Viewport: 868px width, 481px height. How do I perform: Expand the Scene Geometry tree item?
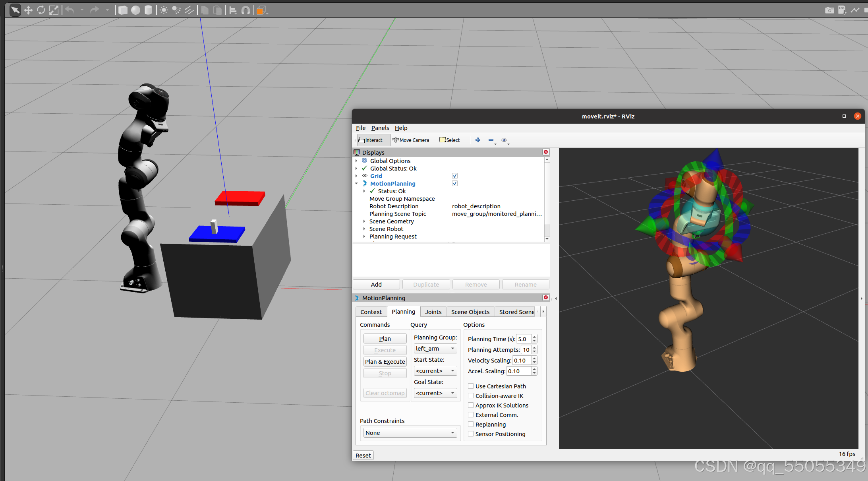(364, 221)
